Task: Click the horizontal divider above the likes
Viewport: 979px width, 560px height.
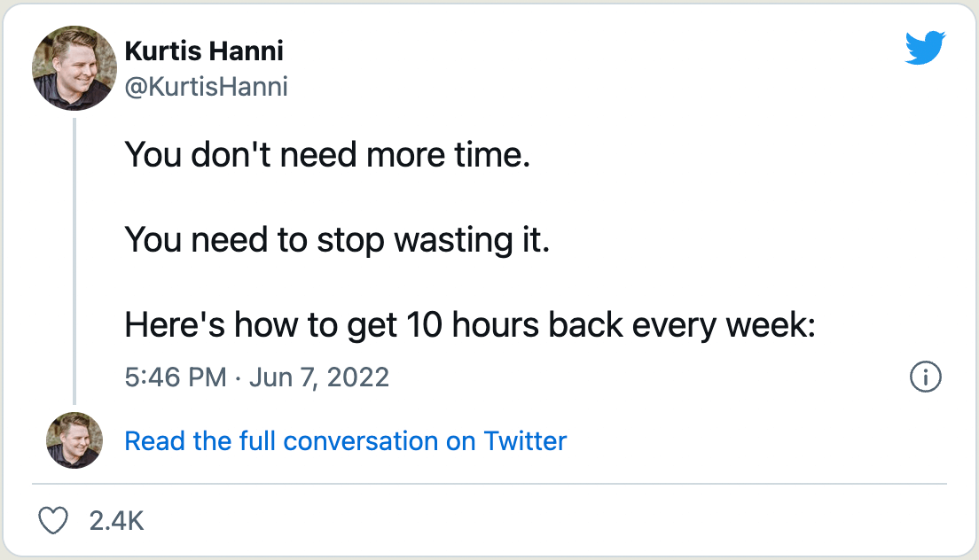Action: coord(489,484)
